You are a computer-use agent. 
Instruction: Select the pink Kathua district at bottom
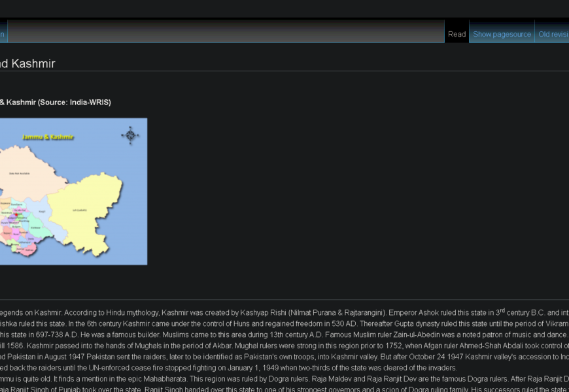29,250
